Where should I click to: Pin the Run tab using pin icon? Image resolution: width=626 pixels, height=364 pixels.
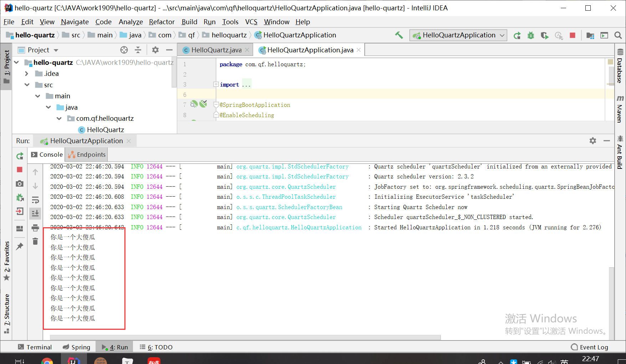pos(20,246)
